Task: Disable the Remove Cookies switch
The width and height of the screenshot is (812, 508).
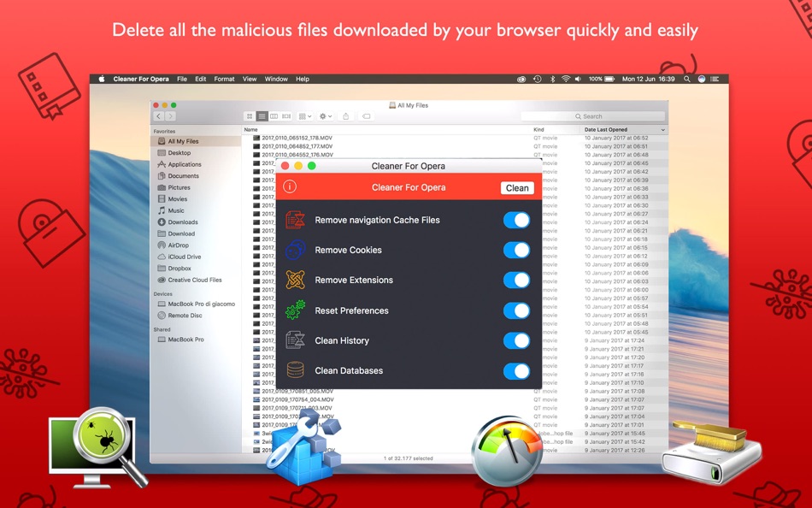Action: 516,251
